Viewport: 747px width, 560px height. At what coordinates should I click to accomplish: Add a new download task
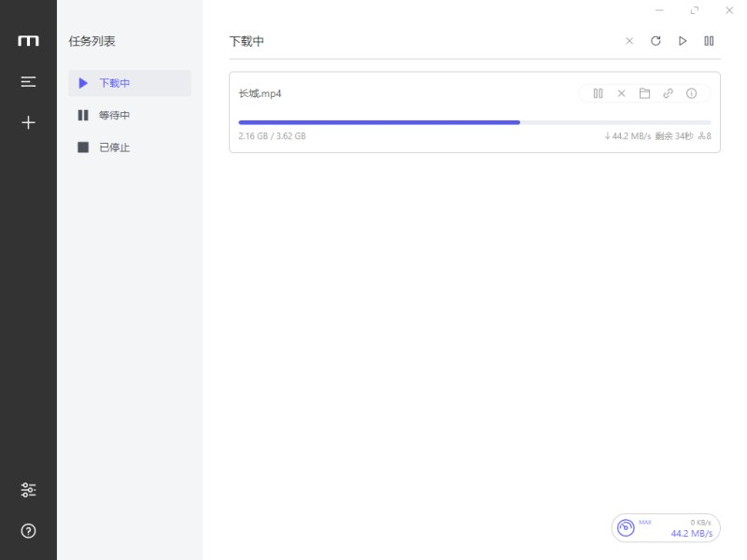coord(28,122)
